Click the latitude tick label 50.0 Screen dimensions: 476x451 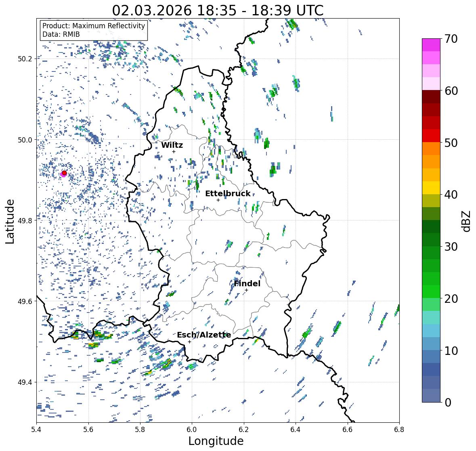pyautogui.click(x=25, y=140)
